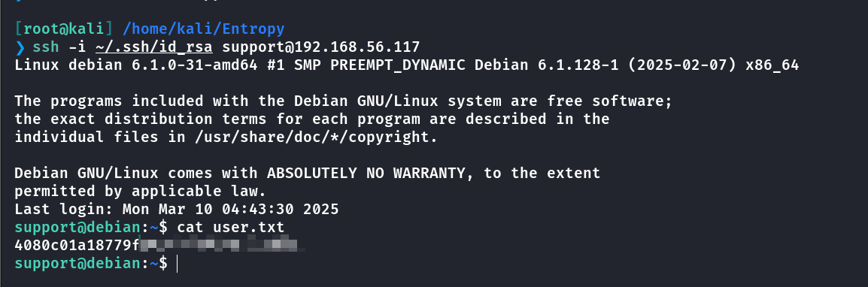
Task: Click the ssh command word
Action: 46,47
